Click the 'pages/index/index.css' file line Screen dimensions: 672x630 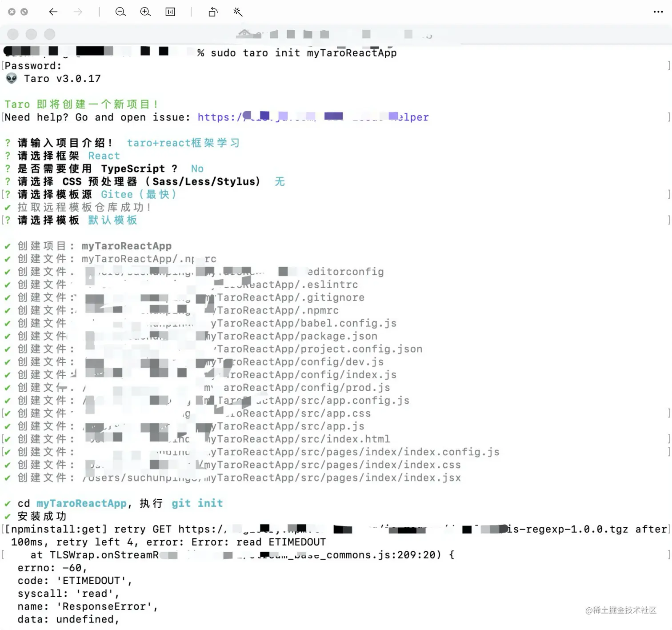click(239, 465)
